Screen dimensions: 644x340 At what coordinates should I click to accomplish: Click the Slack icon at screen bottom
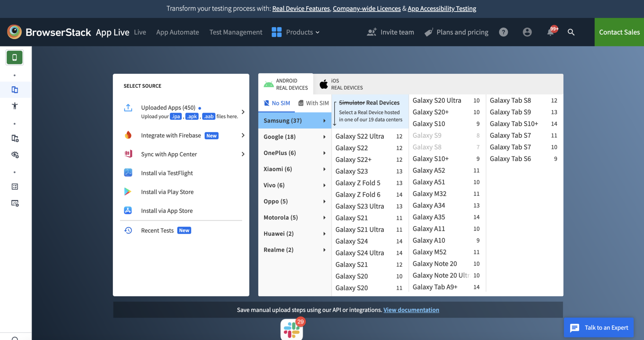[292, 329]
